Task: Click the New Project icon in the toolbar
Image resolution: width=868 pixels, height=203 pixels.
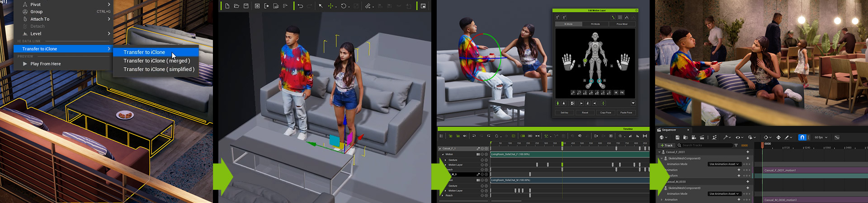Action: [227, 6]
